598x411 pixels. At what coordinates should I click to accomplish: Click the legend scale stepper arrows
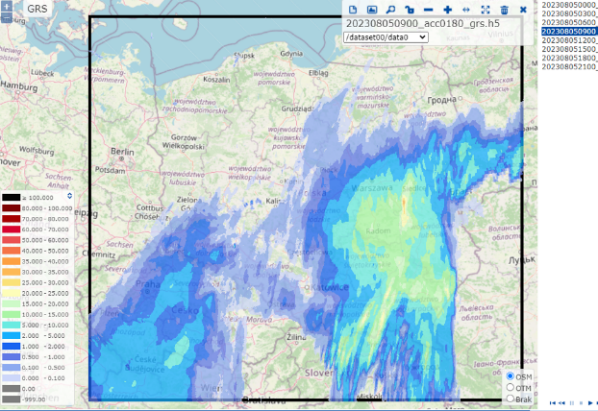pos(69,196)
